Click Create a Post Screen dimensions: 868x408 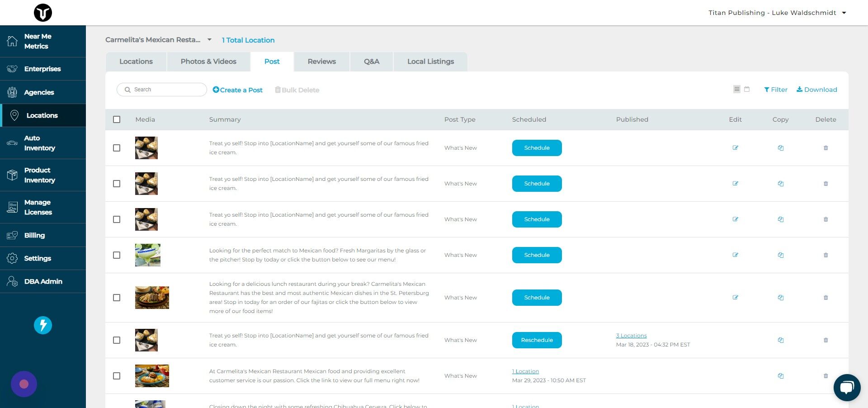point(238,90)
